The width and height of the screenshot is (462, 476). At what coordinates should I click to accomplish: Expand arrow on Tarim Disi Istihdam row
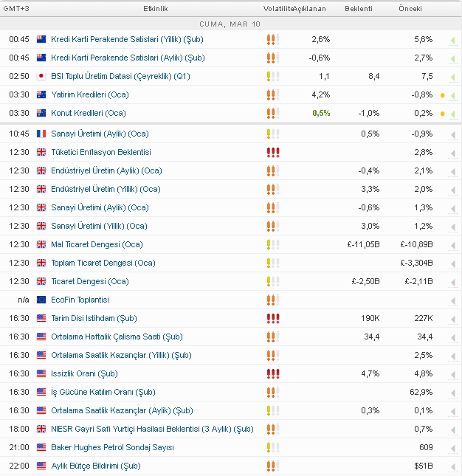(452, 319)
